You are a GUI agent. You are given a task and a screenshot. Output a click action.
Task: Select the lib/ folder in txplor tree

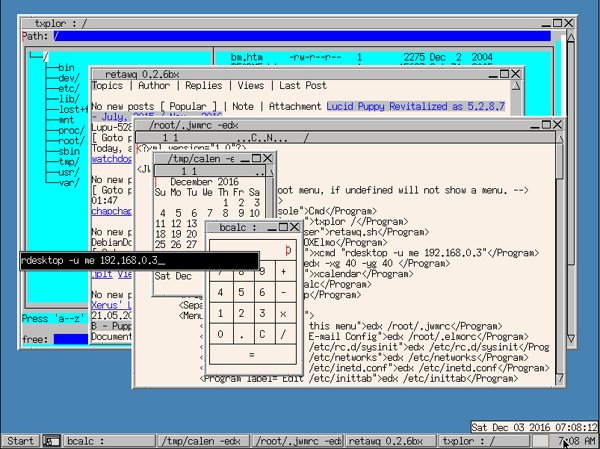pos(69,99)
